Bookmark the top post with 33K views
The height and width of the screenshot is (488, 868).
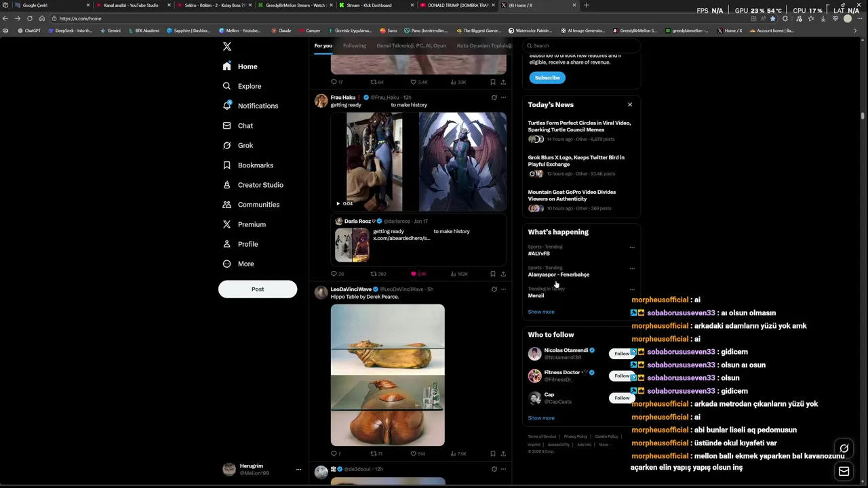(x=493, y=82)
